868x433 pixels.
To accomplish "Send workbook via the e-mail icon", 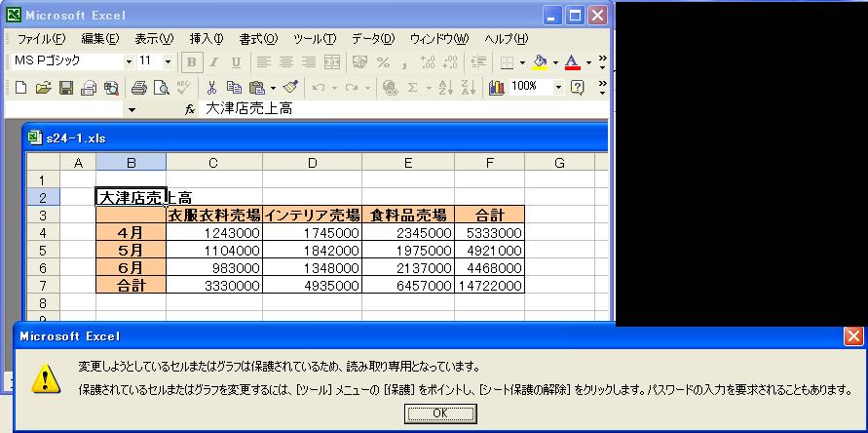I will pyautogui.click(x=89, y=87).
